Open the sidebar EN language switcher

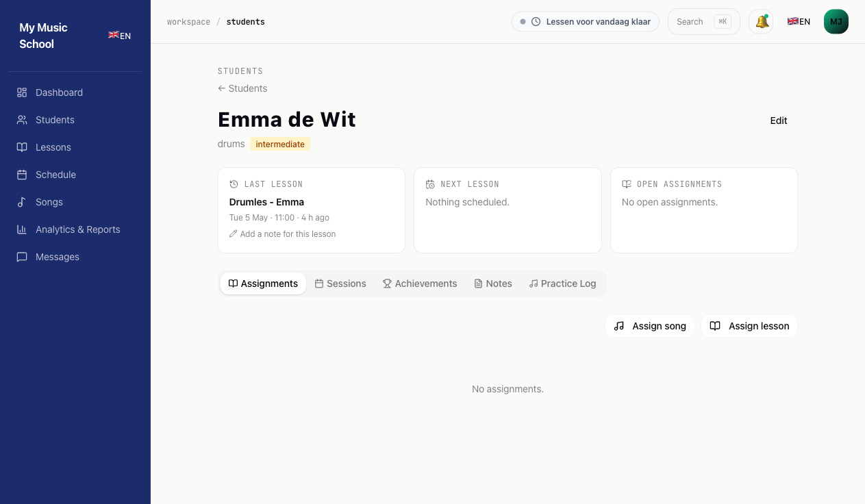120,36
